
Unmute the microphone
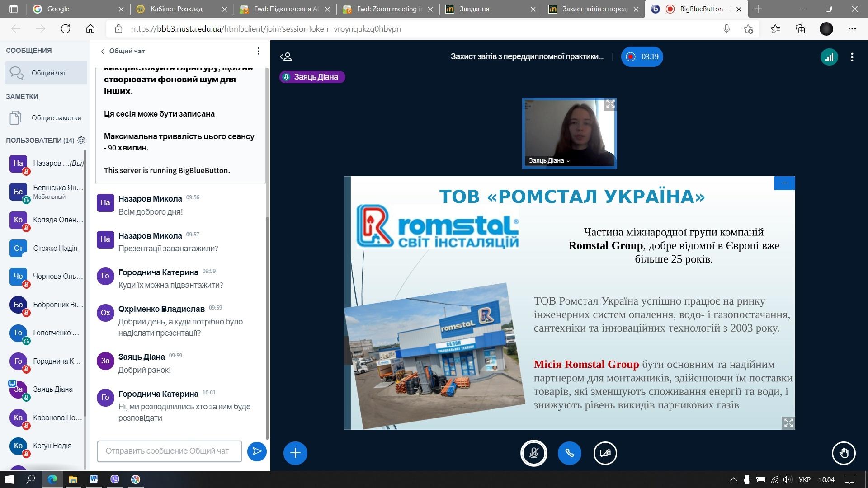click(x=533, y=453)
